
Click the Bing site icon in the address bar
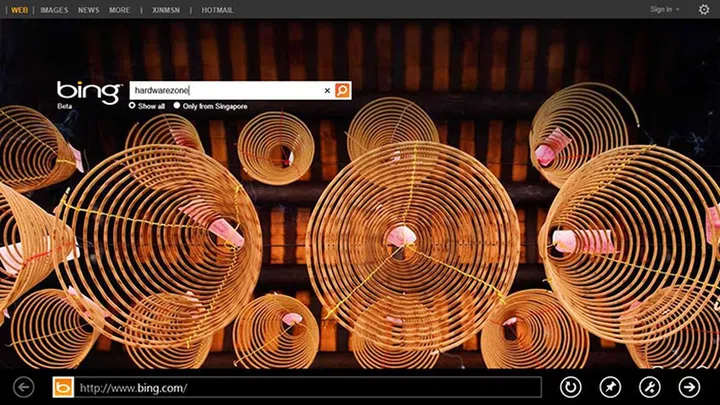63,387
